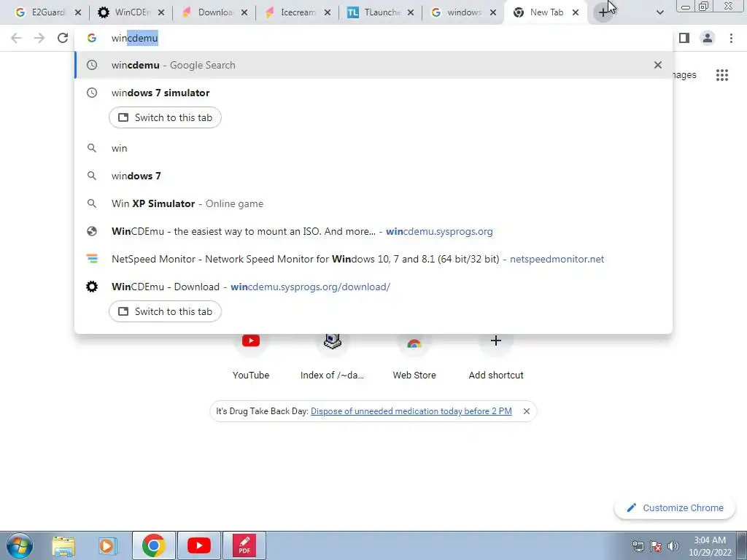Open Action Center flag tray icon

pyautogui.click(x=656, y=546)
